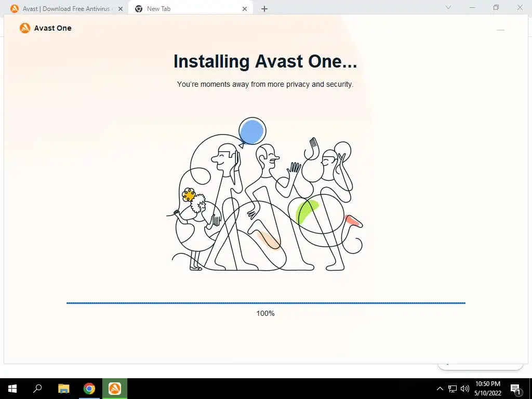The height and width of the screenshot is (399, 532).
Task: Open the Windows Start menu
Action: click(12, 389)
